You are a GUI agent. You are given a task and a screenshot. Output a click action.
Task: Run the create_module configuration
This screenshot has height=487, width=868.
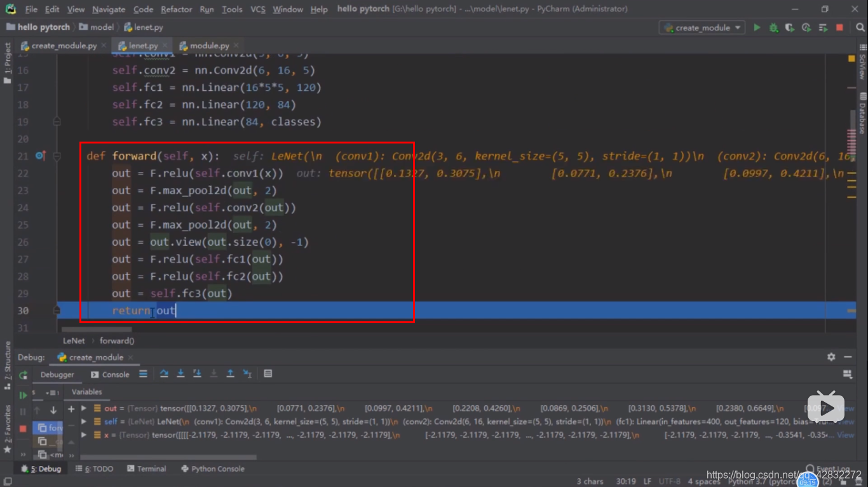[757, 28]
